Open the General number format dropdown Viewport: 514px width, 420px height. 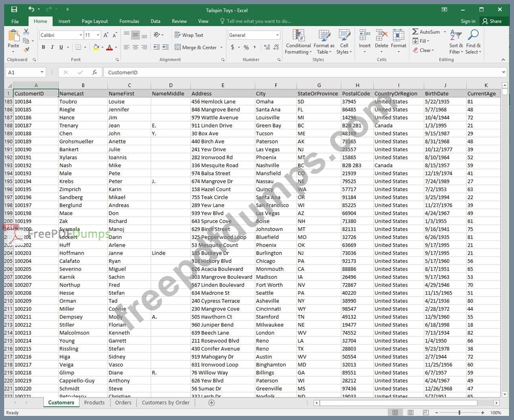tap(277, 35)
